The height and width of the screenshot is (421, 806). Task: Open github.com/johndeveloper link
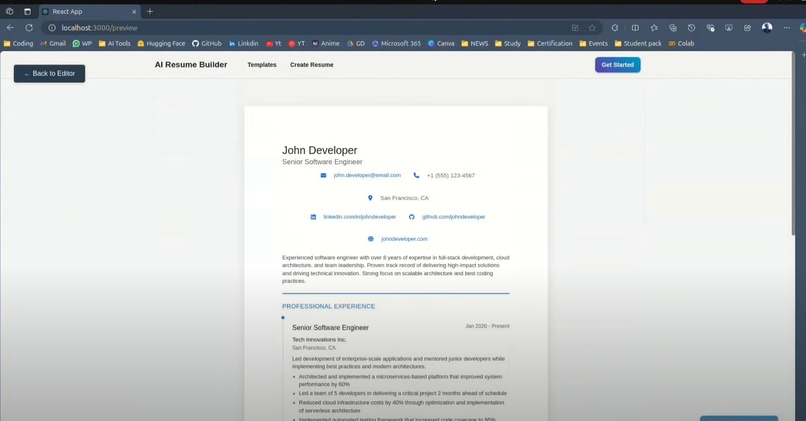453,217
